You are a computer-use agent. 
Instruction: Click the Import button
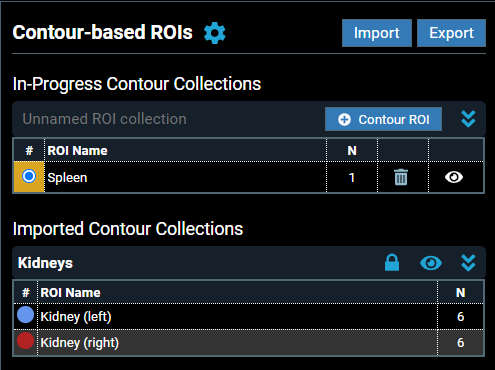click(x=377, y=33)
